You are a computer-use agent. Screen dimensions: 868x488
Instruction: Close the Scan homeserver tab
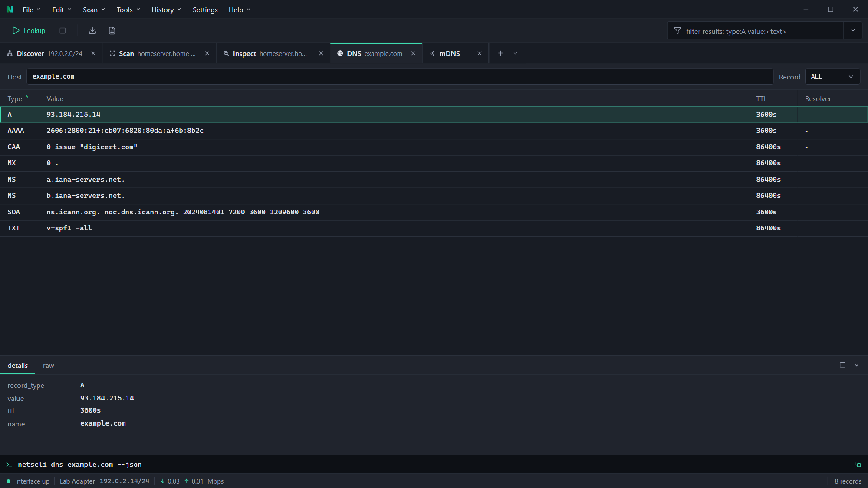[x=207, y=53]
